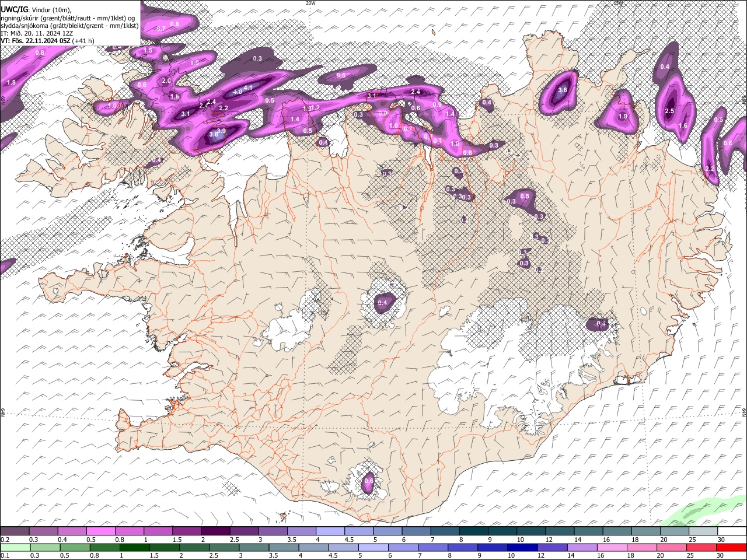
Task: Click the palest green 0.1 swatch, lower row
Action: (15, 547)
